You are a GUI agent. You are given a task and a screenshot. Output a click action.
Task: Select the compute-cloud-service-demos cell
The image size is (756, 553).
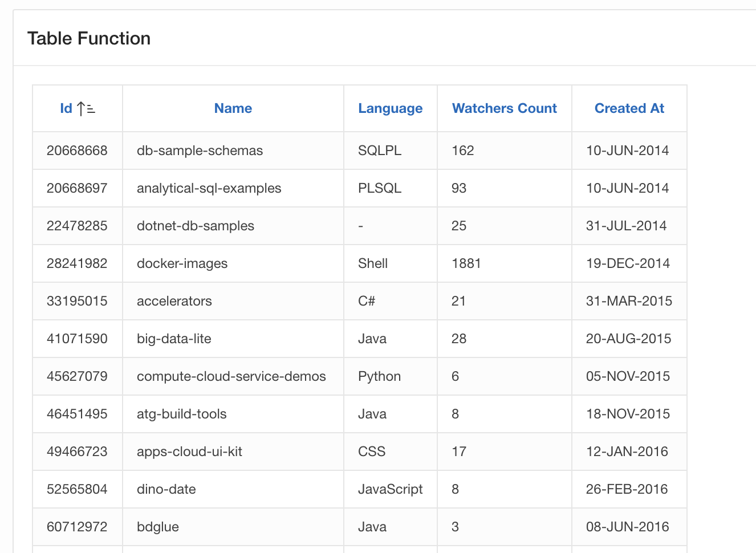pyautogui.click(x=231, y=376)
